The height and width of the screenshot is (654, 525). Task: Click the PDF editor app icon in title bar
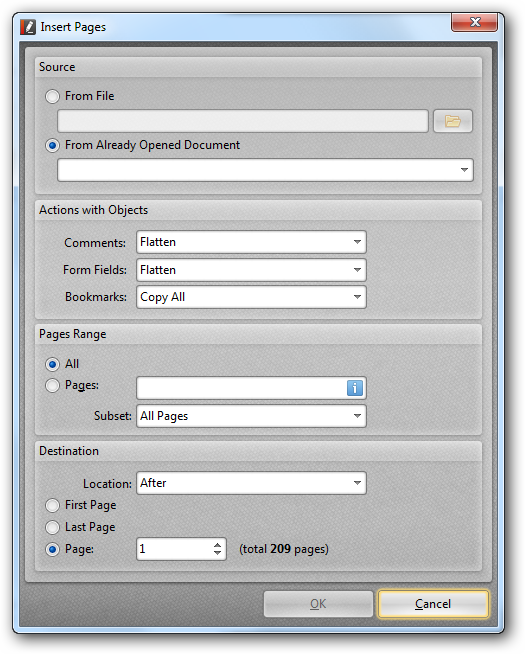click(x=28, y=27)
